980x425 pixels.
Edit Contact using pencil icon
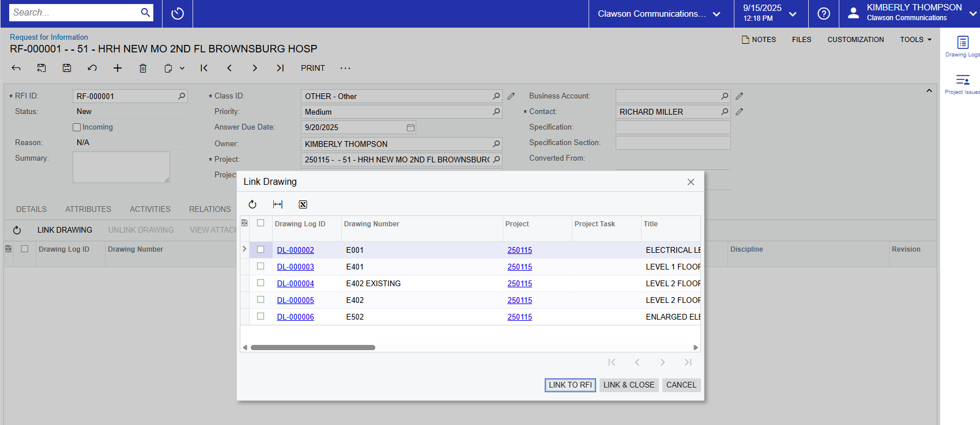[740, 112]
